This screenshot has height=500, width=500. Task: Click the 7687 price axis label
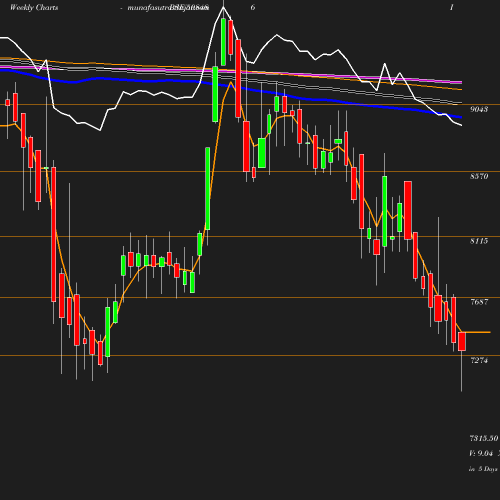[x=479, y=302]
